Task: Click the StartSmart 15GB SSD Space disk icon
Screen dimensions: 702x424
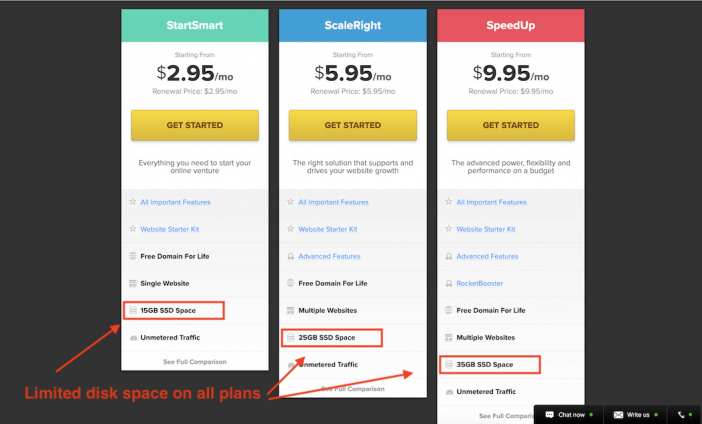Action: point(133,310)
